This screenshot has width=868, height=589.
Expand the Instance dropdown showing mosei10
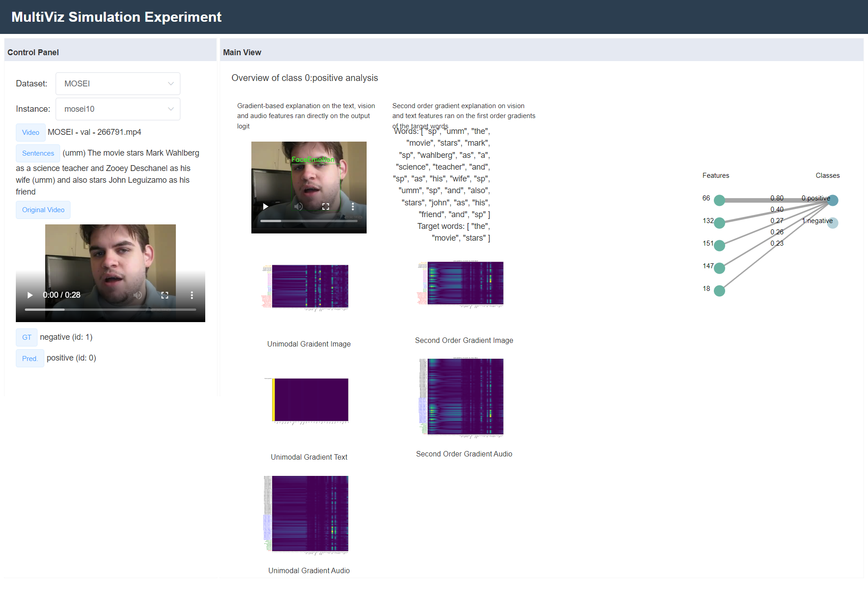click(118, 109)
